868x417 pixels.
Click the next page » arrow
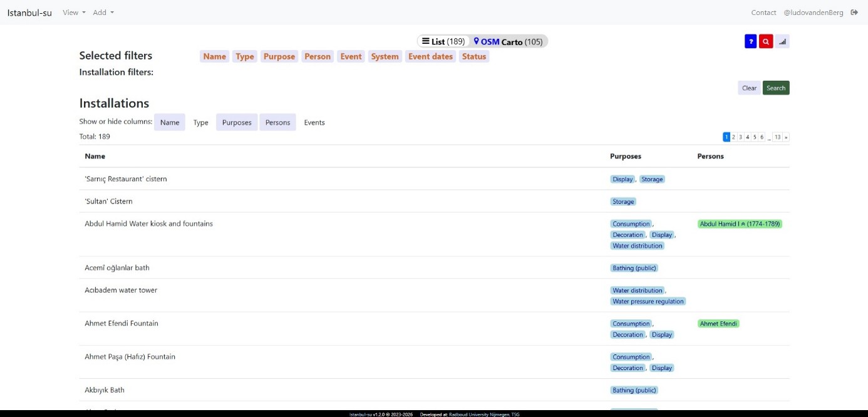coord(786,137)
